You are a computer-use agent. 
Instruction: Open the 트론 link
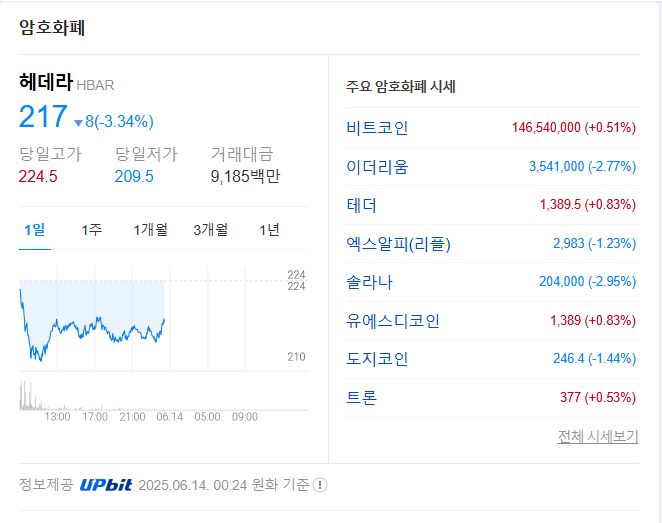point(361,398)
